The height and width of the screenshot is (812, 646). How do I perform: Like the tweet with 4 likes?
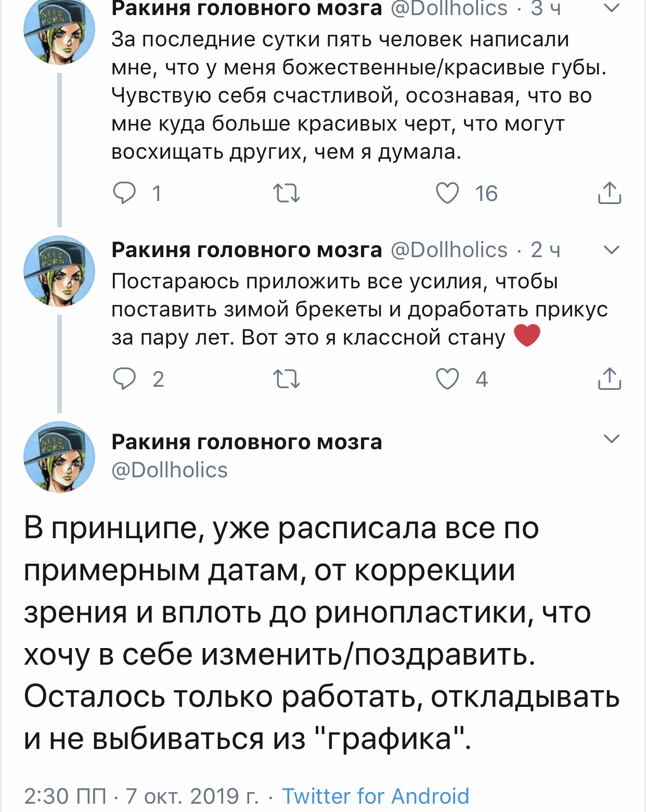pos(447,379)
